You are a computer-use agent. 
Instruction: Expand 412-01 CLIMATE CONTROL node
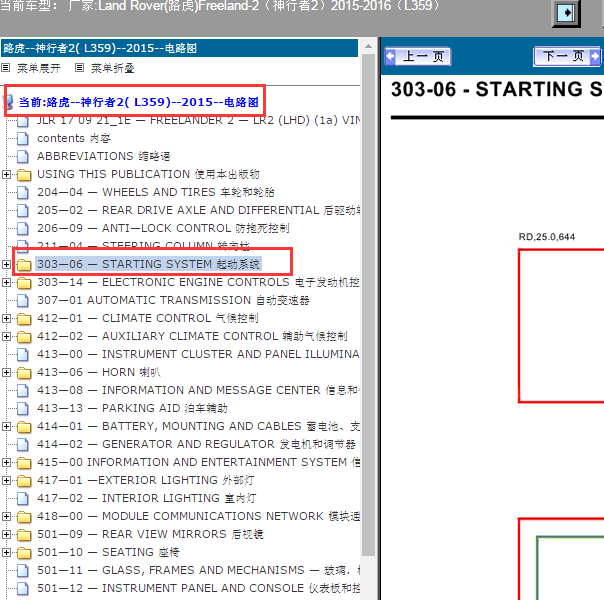coord(6,318)
